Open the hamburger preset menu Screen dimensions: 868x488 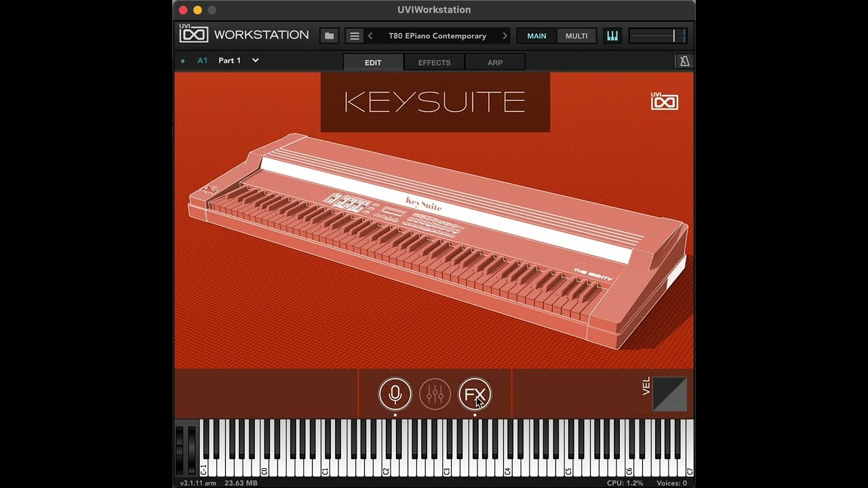coord(354,36)
